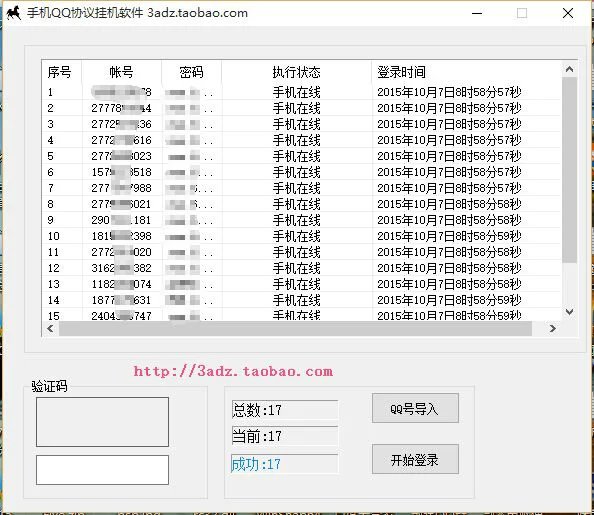Select account ending 398 in row 10

point(121,236)
